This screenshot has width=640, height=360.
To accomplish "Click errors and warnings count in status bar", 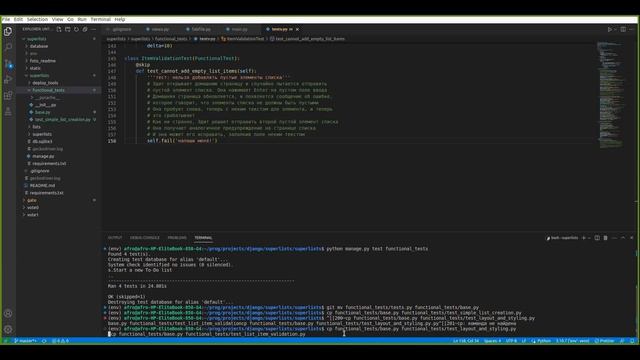I will (x=60, y=340).
